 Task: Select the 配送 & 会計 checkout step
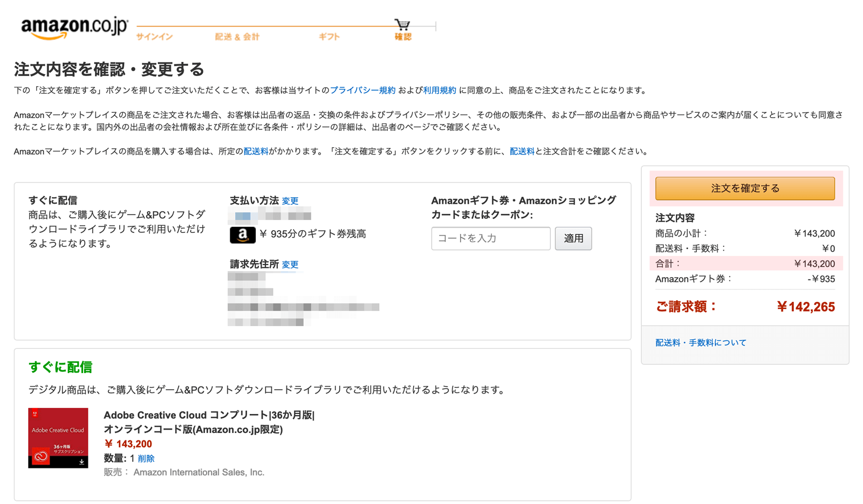tap(237, 37)
